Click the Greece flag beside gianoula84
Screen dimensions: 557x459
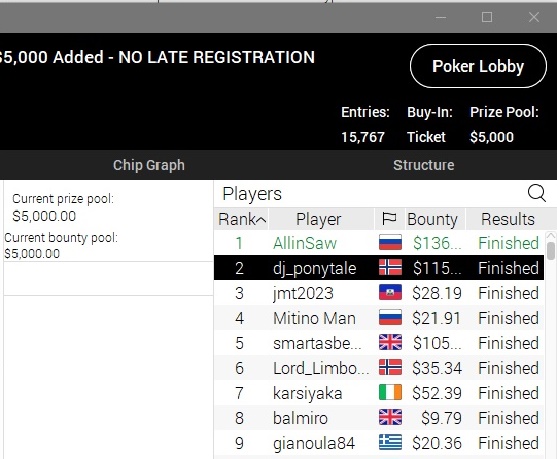click(390, 443)
